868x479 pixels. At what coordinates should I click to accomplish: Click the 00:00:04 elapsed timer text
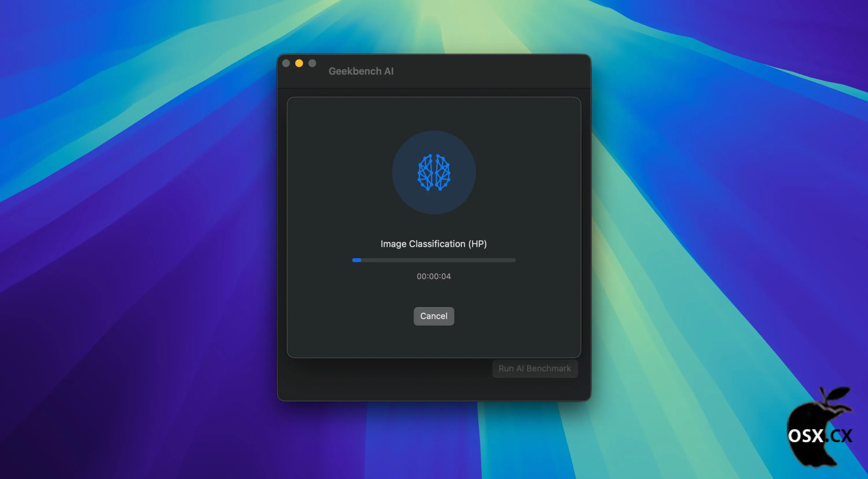tap(434, 276)
